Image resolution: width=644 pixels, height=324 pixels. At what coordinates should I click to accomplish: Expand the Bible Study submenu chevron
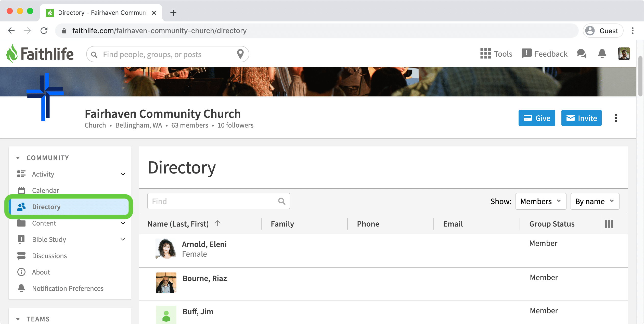(123, 240)
